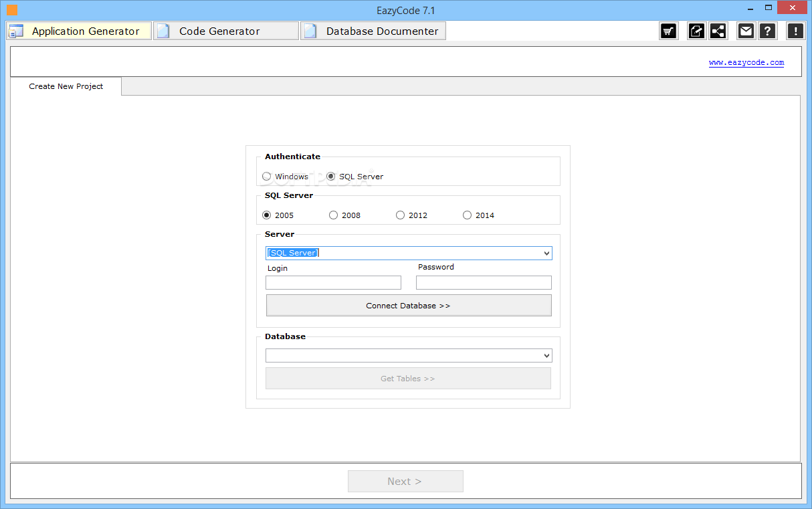Minimize the EazyCode window
The height and width of the screenshot is (509, 812).
click(x=749, y=8)
